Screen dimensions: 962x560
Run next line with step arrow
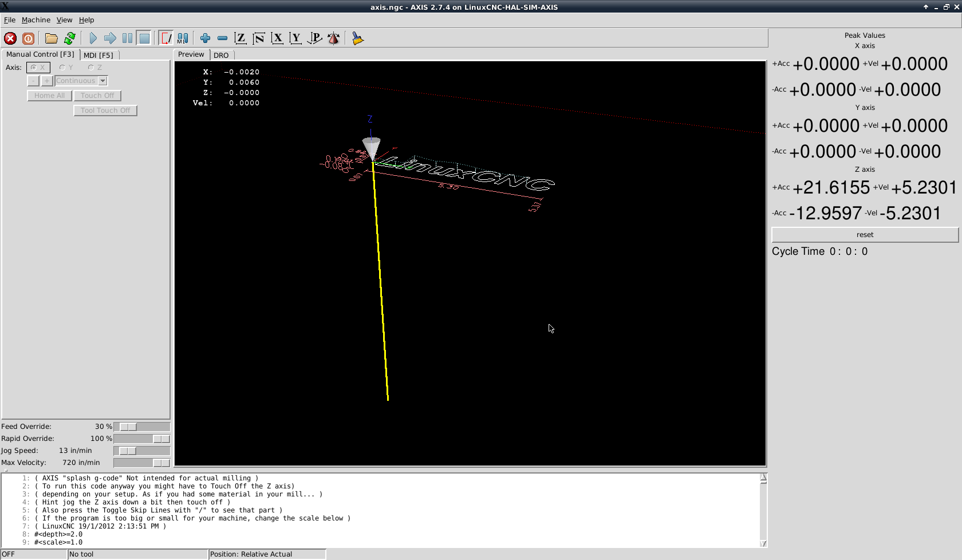(x=110, y=38)
